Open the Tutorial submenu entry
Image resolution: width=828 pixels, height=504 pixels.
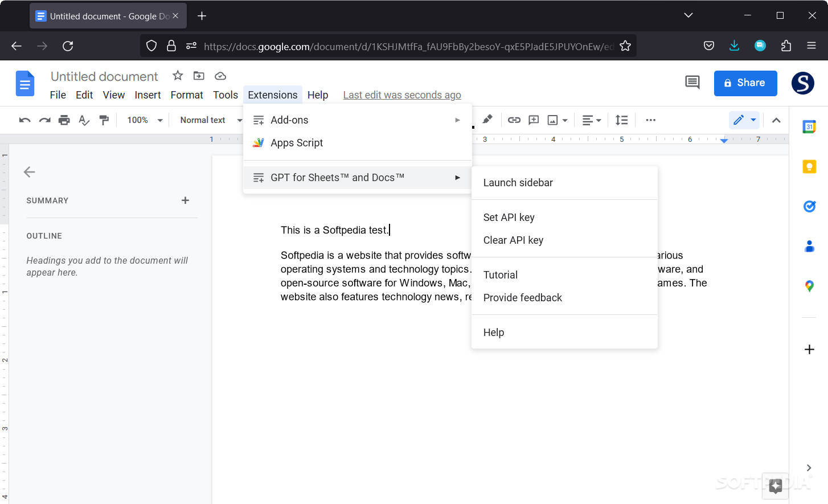(564, 275)
